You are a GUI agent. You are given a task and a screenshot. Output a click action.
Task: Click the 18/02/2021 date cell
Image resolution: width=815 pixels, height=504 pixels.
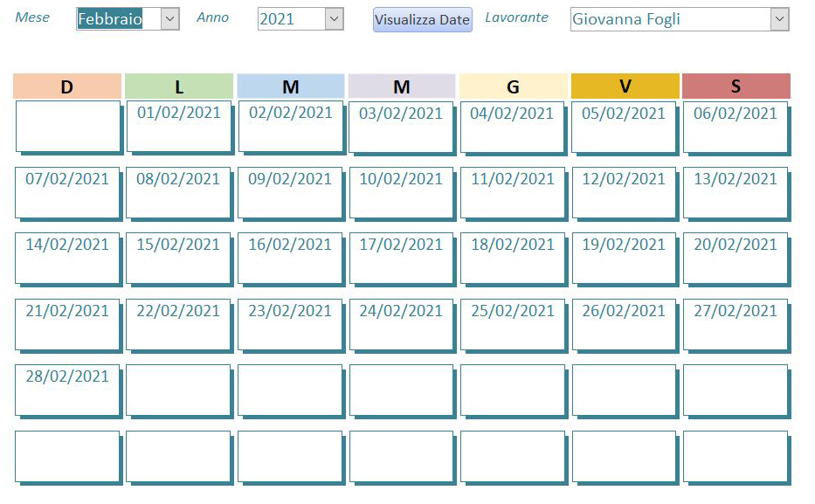click(512, 257)
